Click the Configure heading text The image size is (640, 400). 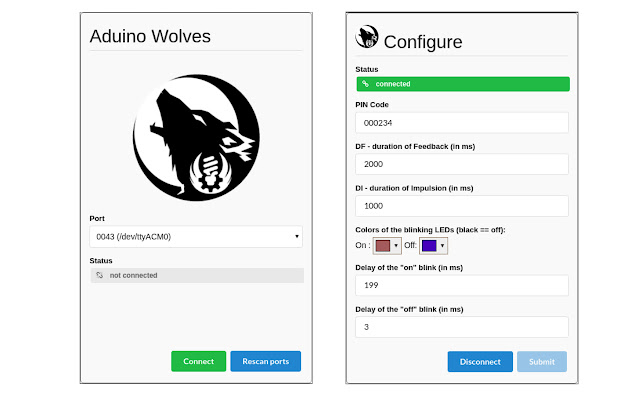point(423,42)
